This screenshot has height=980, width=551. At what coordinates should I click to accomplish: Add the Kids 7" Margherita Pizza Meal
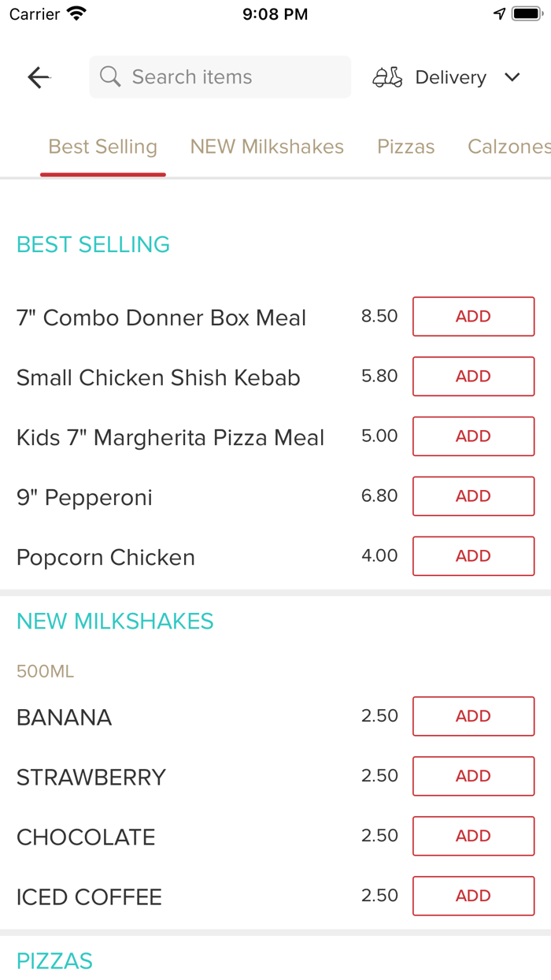[473, 436]
